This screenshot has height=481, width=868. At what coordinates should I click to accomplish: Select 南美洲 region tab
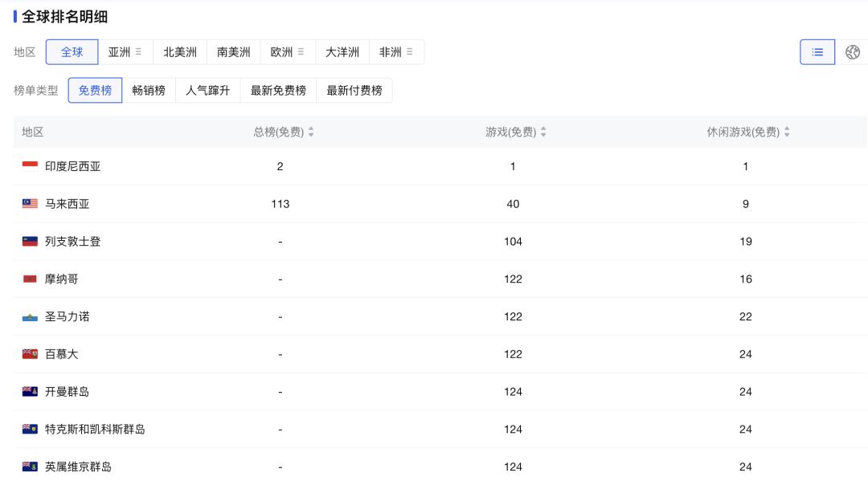234,52
